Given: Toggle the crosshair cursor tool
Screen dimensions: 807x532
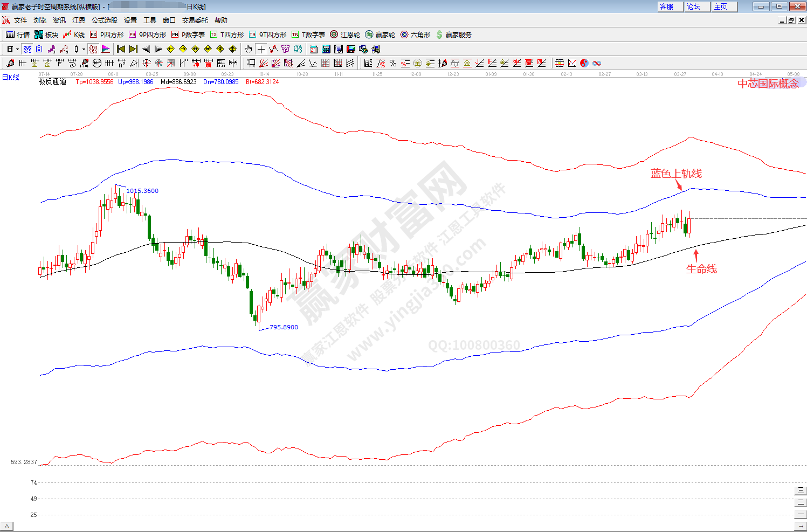Looking at the screenshot, I should 261,49.
